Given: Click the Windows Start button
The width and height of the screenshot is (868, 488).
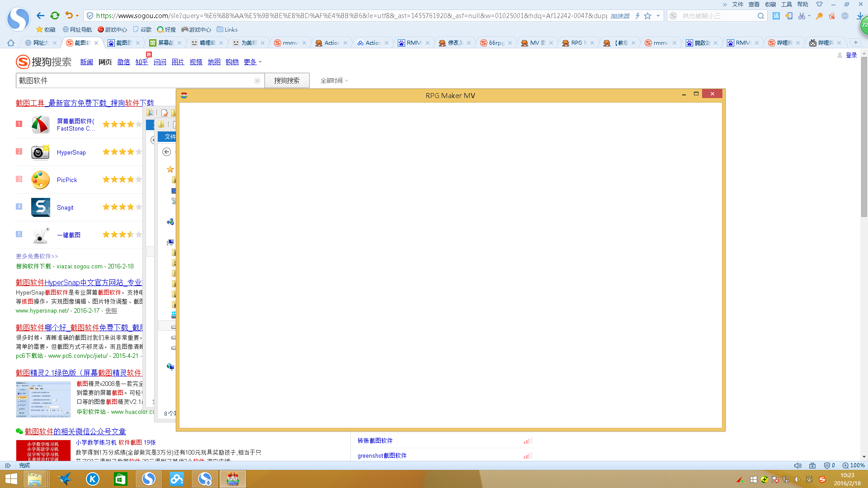Looking at the screenshot, I should (x=11, y=479).
